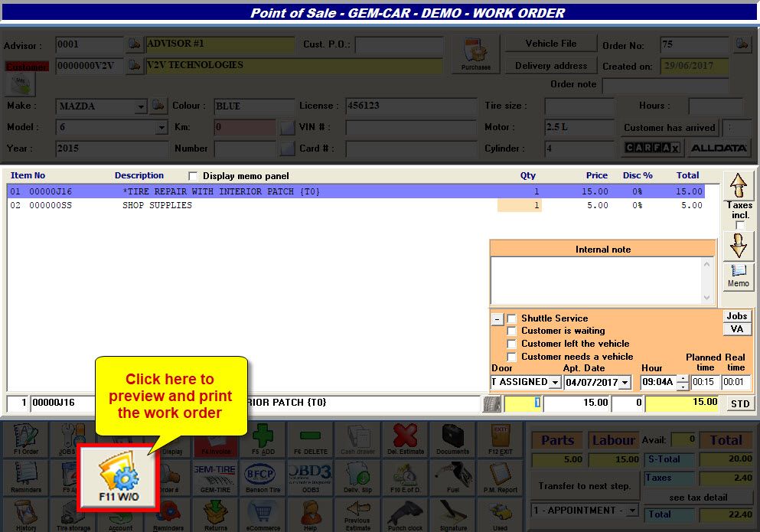Screen dimensions: 760x532
Task: Open the Benson Tire catalogue
Action: [263, 478]
